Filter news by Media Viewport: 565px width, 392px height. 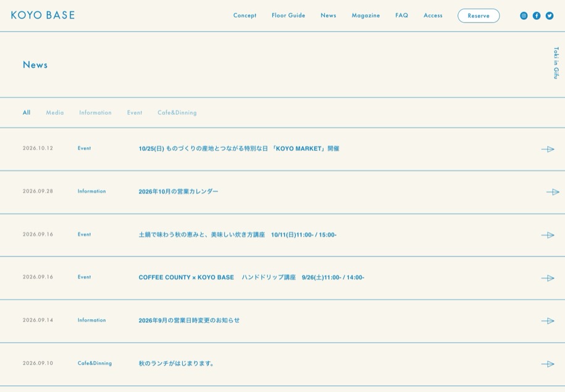point(55,112)
